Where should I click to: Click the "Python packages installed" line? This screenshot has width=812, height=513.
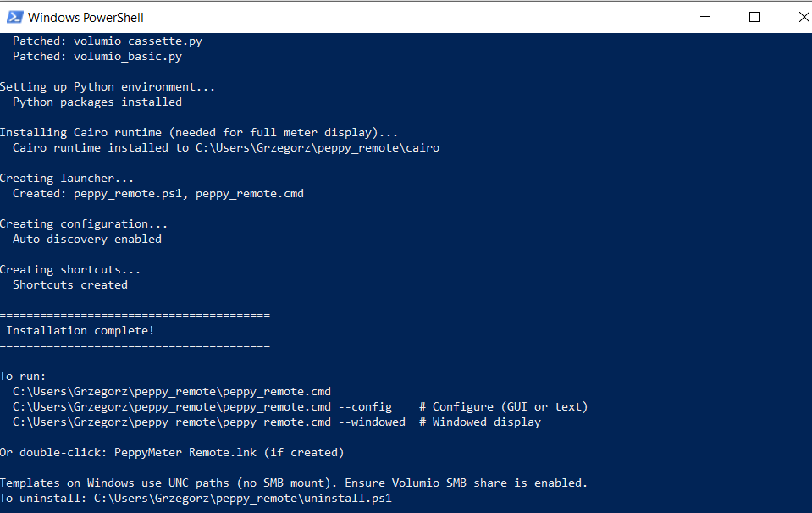(x=97, y=102)
